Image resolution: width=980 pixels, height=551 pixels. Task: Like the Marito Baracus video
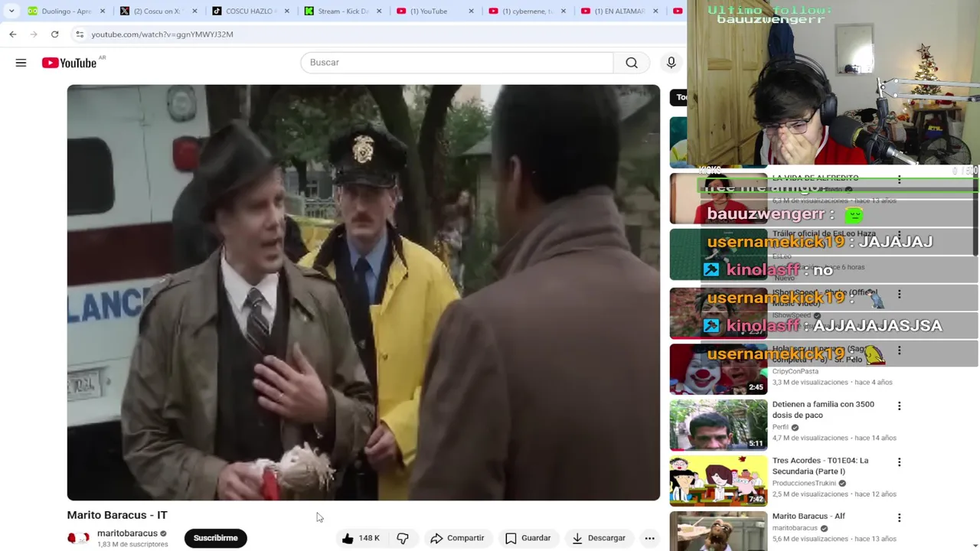pyautogui.click(x=360, y=538)
